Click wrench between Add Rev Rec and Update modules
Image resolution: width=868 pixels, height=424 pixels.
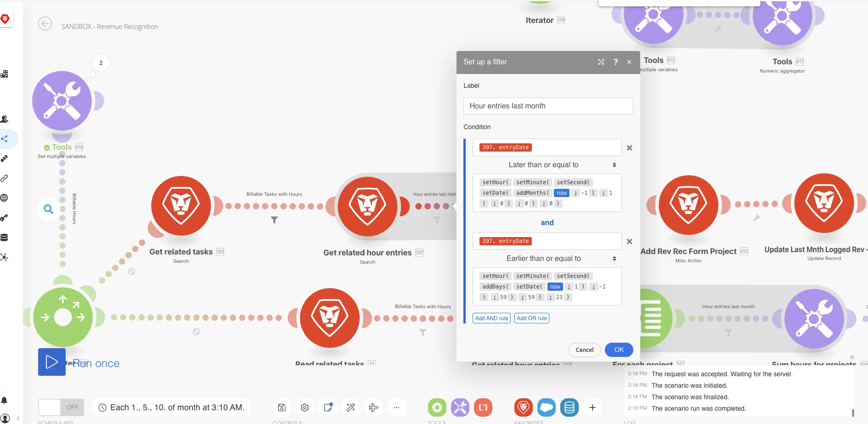756,218
